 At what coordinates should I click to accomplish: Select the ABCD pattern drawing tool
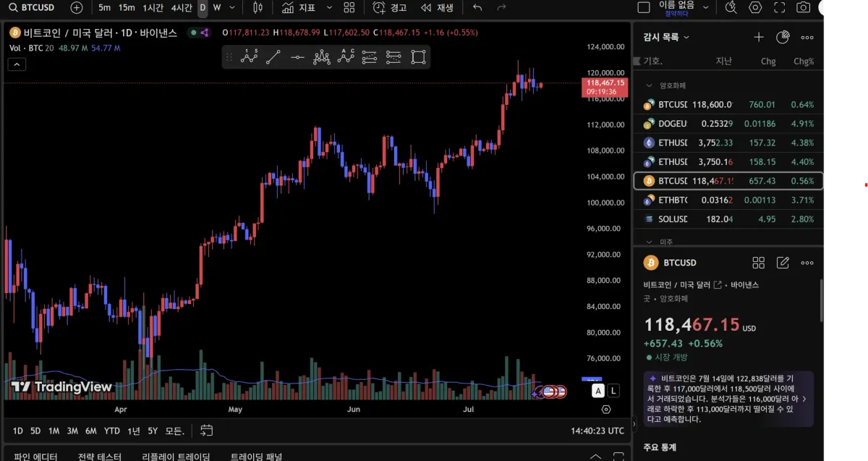pos(346,56)
